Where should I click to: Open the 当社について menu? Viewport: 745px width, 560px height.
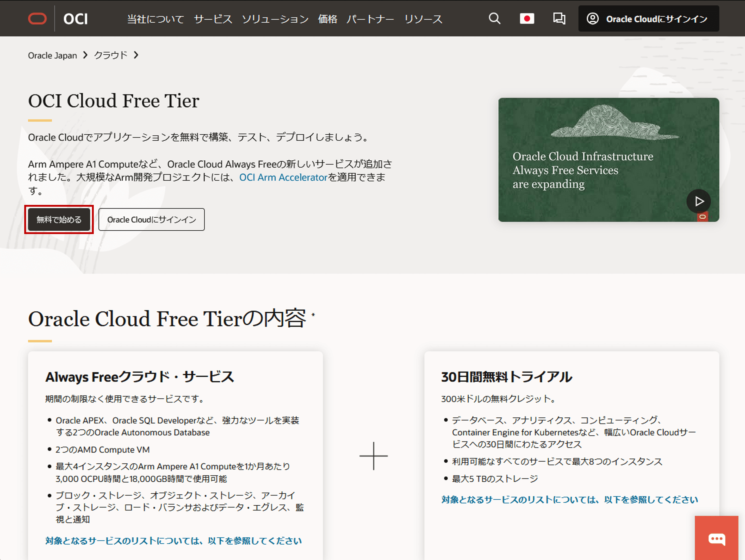point(156,19)
